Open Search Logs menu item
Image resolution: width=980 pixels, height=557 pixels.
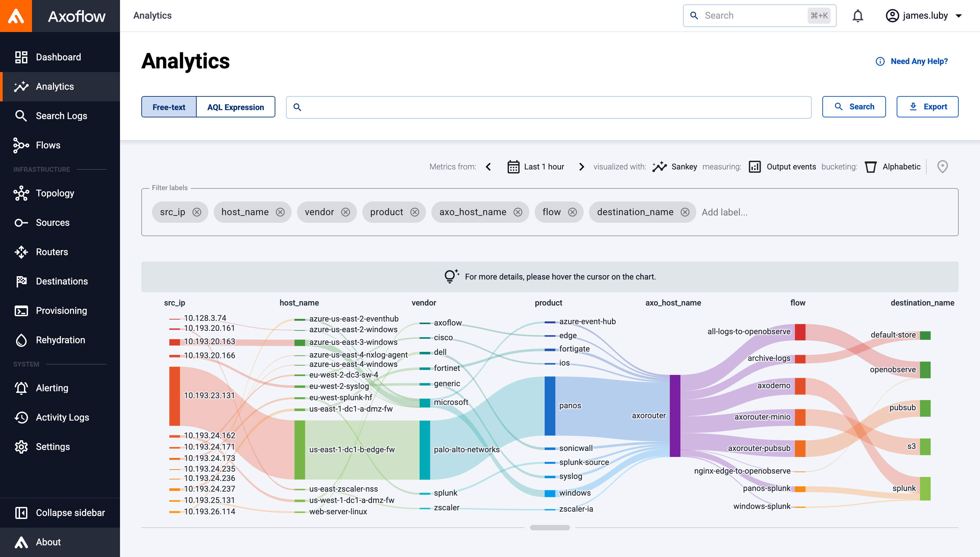click(x=61, y=115)
